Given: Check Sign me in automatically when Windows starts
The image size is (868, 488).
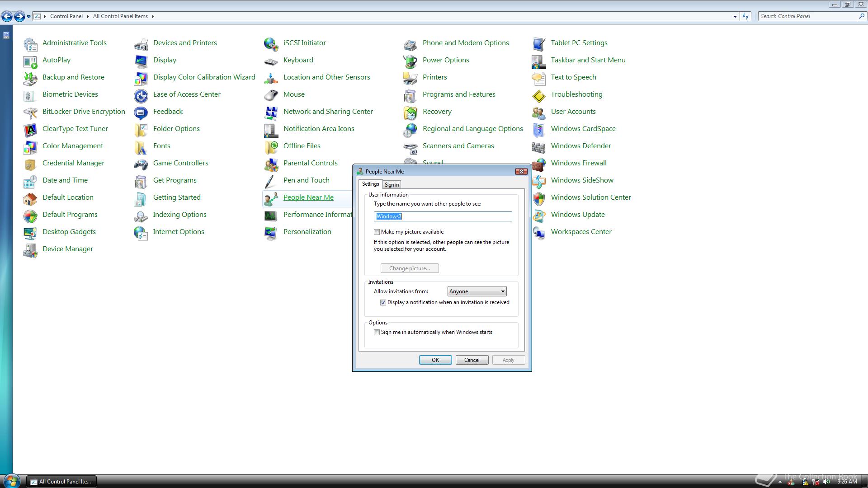Looking at the screenshot, I should (377, 332).
